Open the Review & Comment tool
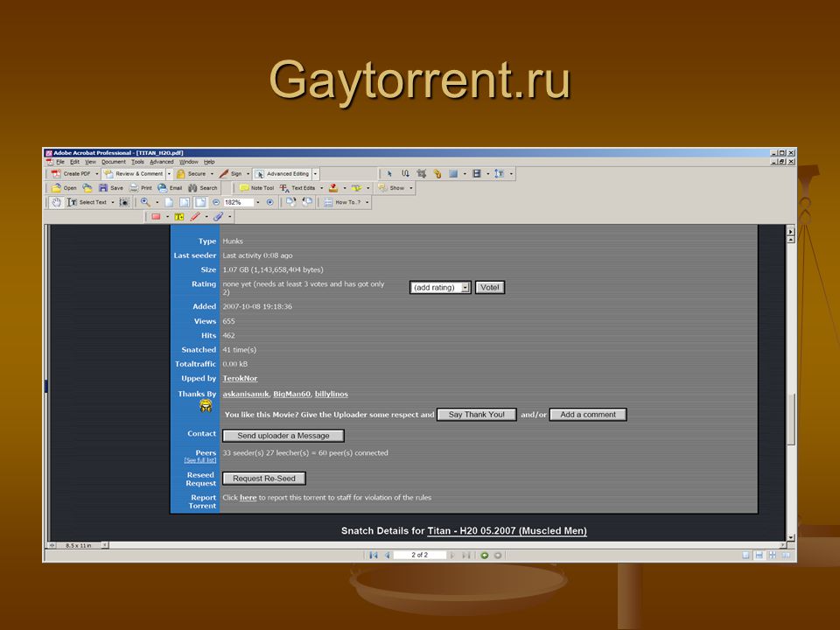This screenshot has width=840, height=630. [134, 173]
